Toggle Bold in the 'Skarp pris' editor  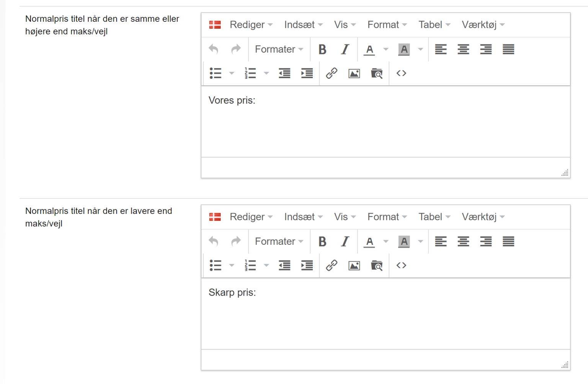tap(322, 241)
